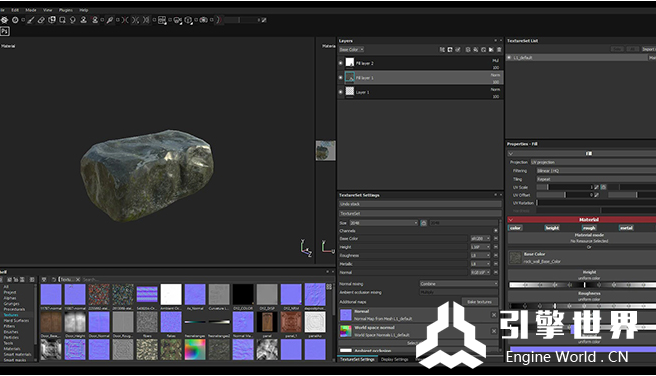Toggle visibility of Fill layer 2

[x=341, y=63]
